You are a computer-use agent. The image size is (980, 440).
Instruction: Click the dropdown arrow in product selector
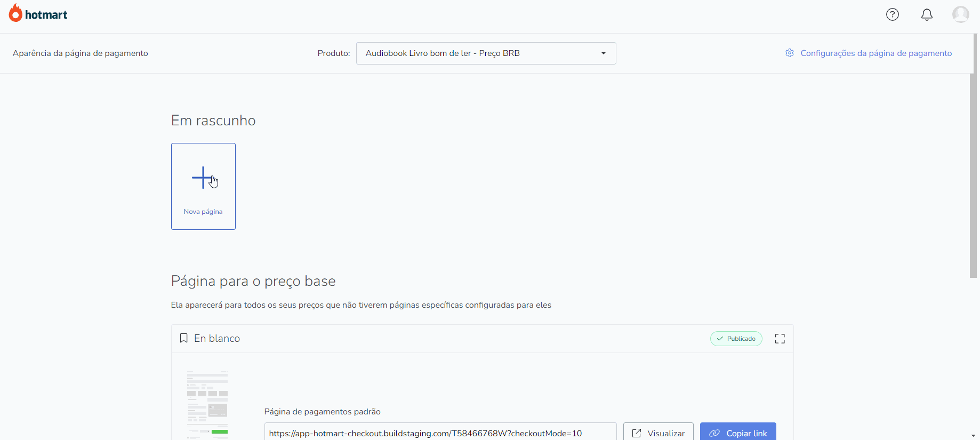click(604, 53)
